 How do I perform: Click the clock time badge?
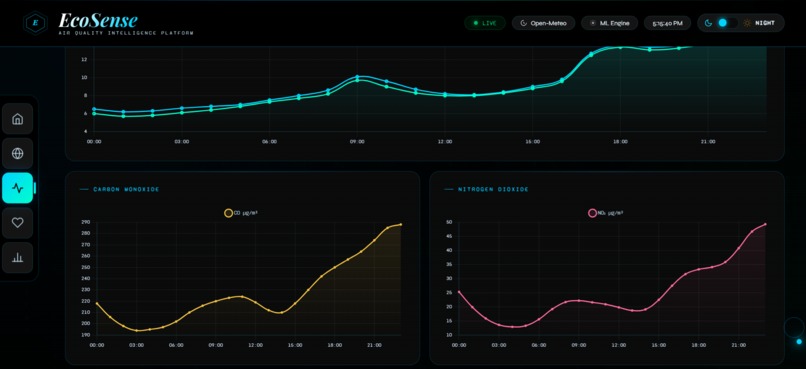(x=667, y=23)
